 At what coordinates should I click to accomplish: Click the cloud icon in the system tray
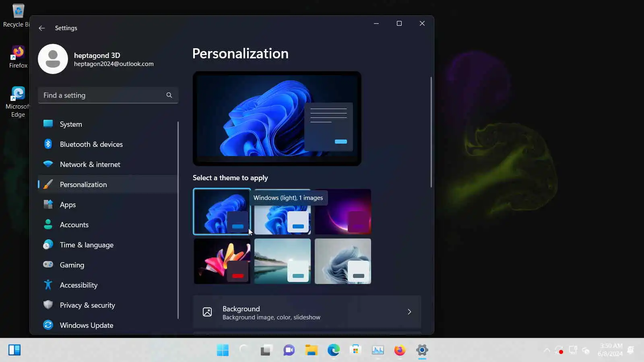pyautogui.click(x=586, y=351)
